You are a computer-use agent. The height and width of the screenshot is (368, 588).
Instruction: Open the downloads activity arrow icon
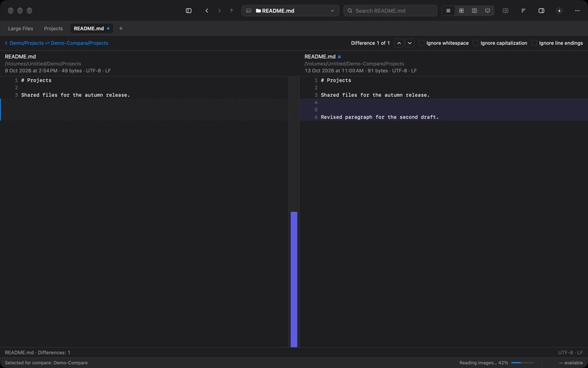click(559, 11)
